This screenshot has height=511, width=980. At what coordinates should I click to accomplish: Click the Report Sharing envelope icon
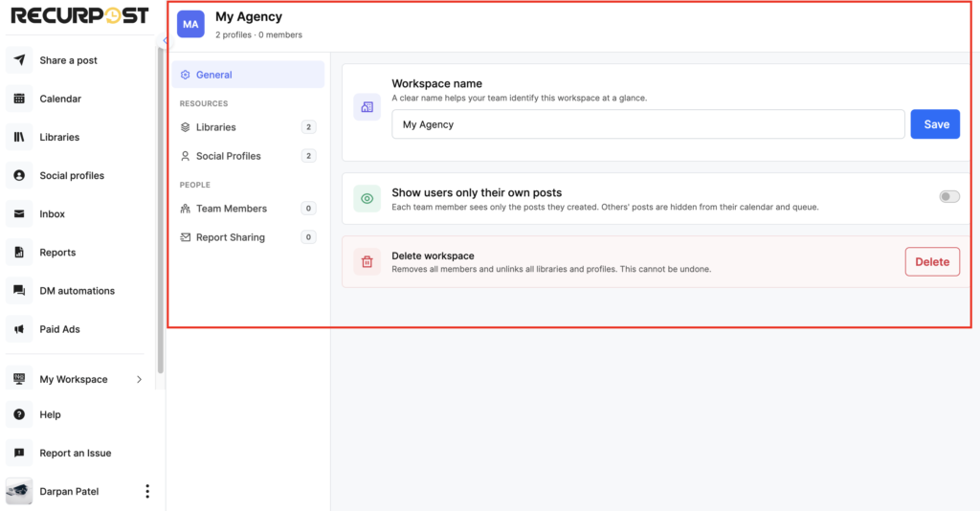[185, 236]
